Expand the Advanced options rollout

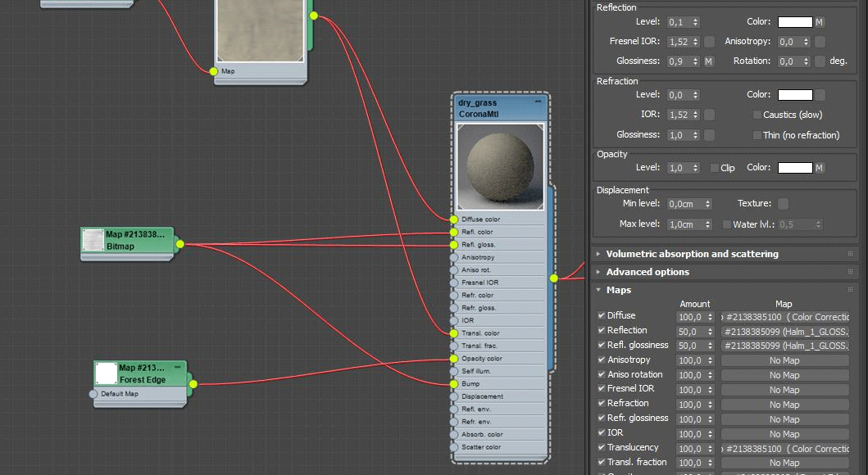click(647, 272)
